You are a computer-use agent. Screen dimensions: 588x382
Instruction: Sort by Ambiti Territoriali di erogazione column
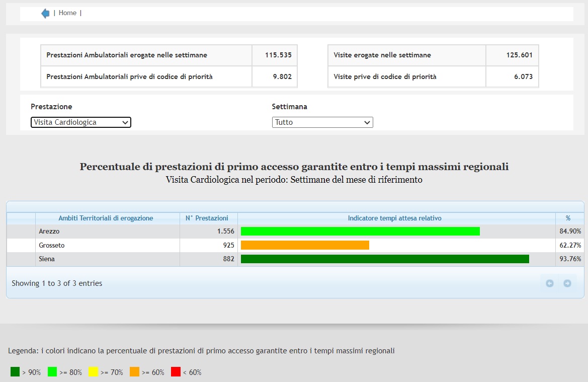point(106,218)
